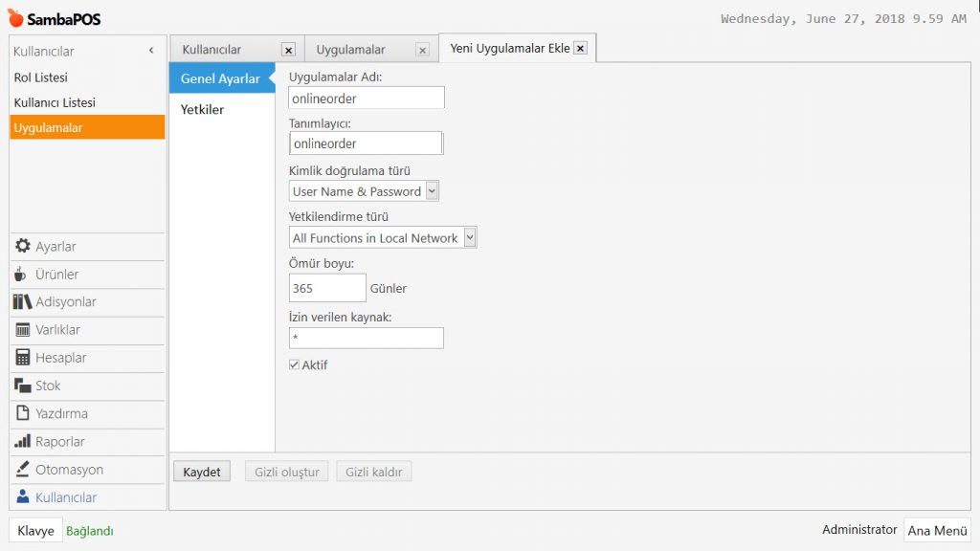Open Yazdırma via the document icon

22,413
